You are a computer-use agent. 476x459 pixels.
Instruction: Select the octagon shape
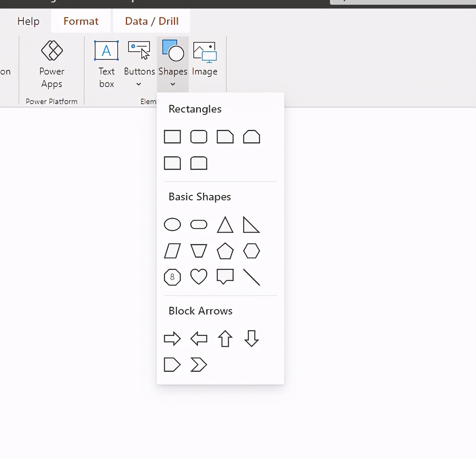[172, 277]
